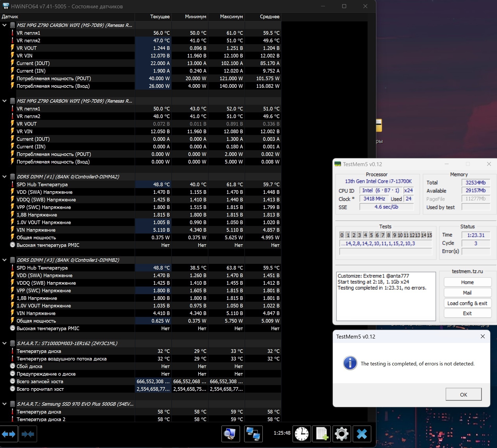
Task: Click the Максимум column header
Action: (226, 17)
